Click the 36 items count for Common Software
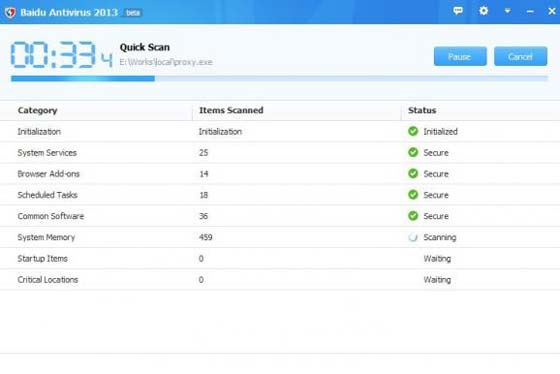The image size is (560, 374). pos(204,216)
